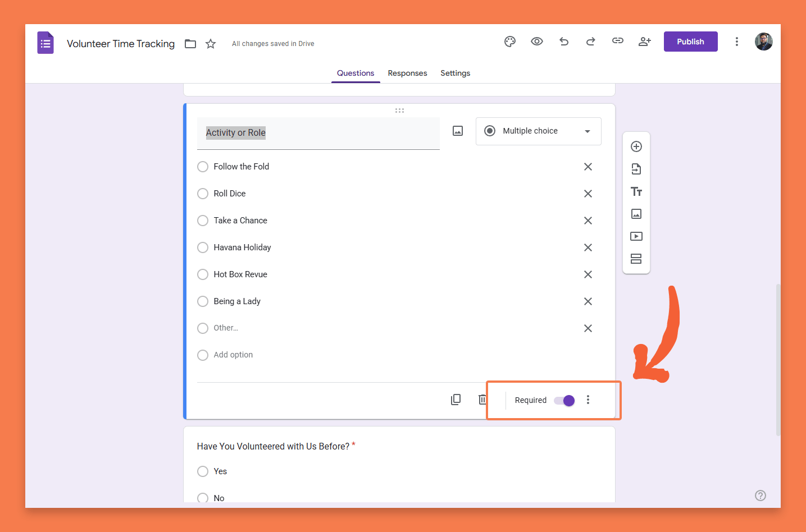Viewport: 806px width, 532px height.
Task: Open the Multiple choice type dropdown
Action: tap(538, 131)
